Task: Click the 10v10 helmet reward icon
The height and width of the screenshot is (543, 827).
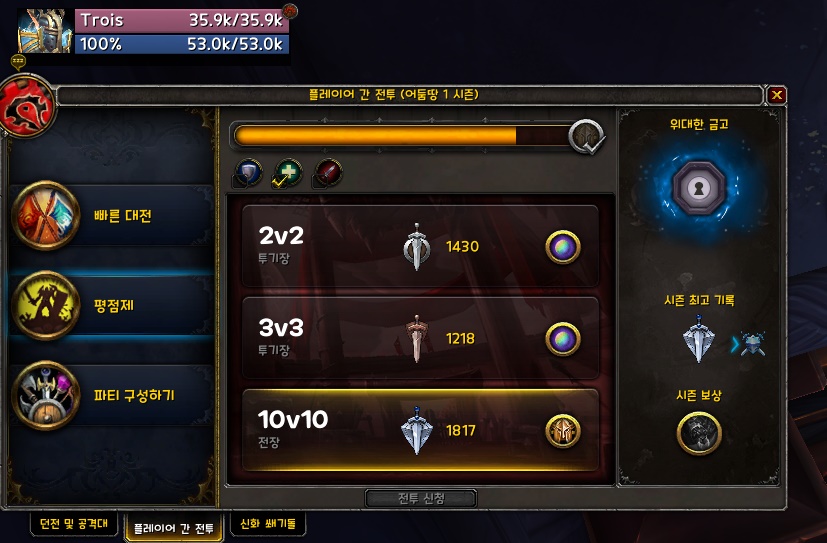Action: point(563,431)
